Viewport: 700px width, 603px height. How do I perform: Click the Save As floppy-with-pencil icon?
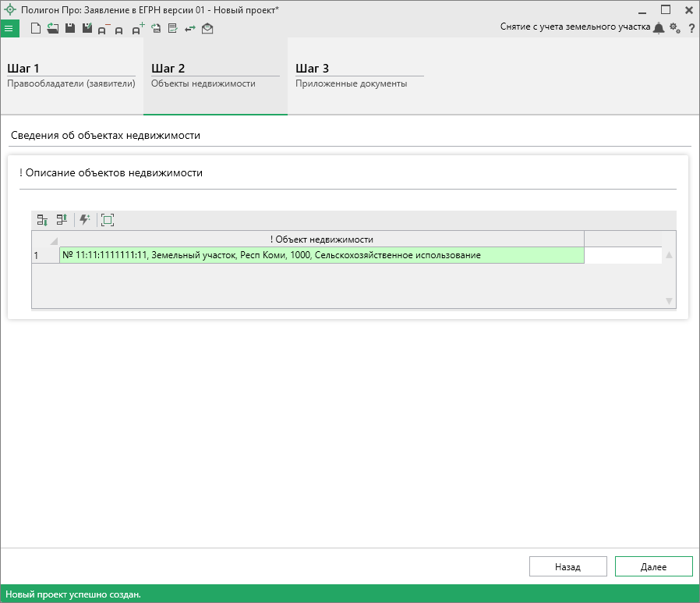[x=87, y=29]
